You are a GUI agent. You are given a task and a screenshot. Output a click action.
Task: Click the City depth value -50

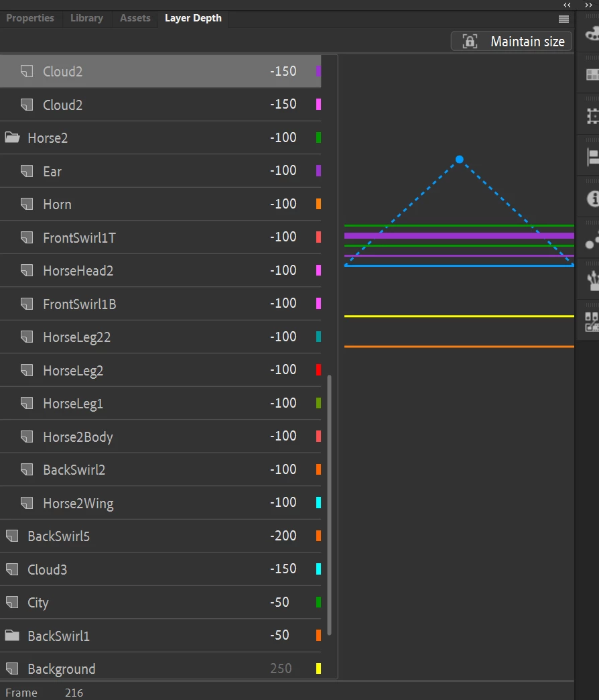tap(279, 602)
